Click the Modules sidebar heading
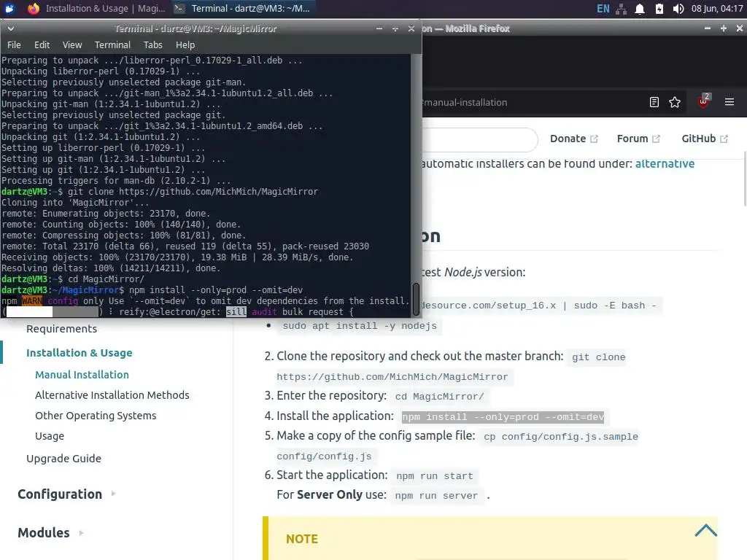 [44, 533]
